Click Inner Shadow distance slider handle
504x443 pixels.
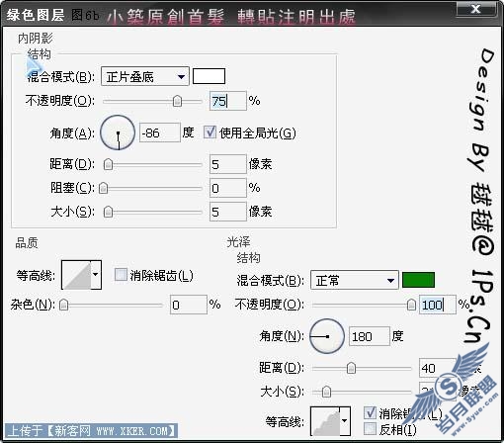click(108, 164)
